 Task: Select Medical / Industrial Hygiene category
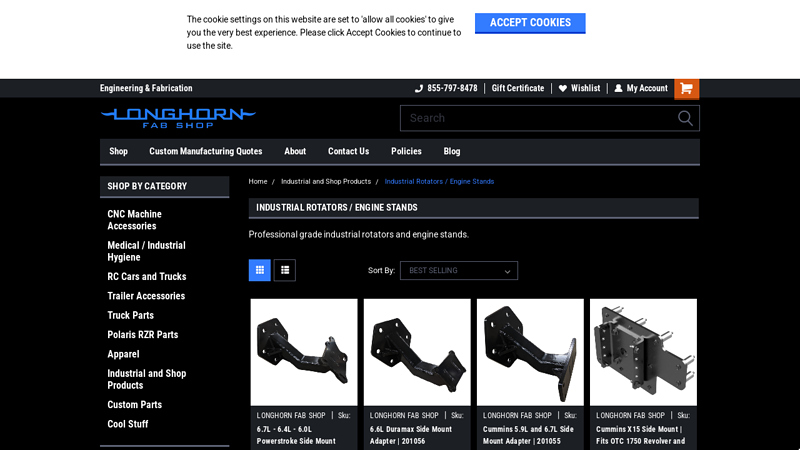tap(146, 251)
